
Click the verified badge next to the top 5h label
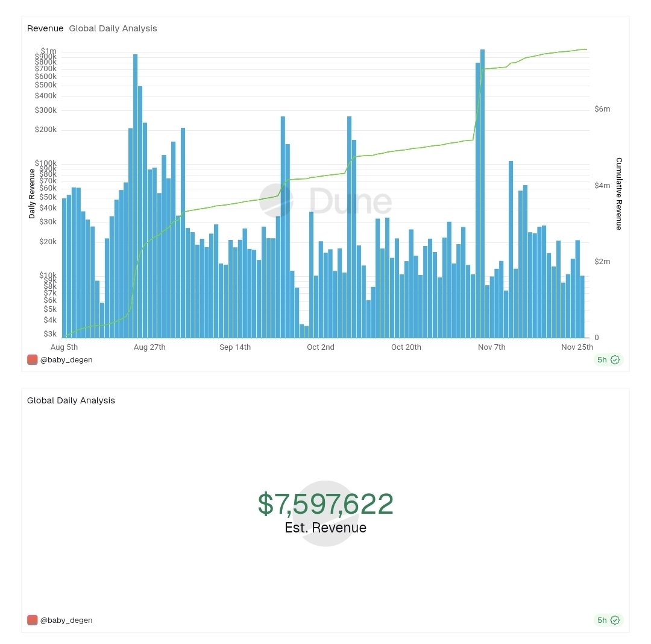click(614, 359)
